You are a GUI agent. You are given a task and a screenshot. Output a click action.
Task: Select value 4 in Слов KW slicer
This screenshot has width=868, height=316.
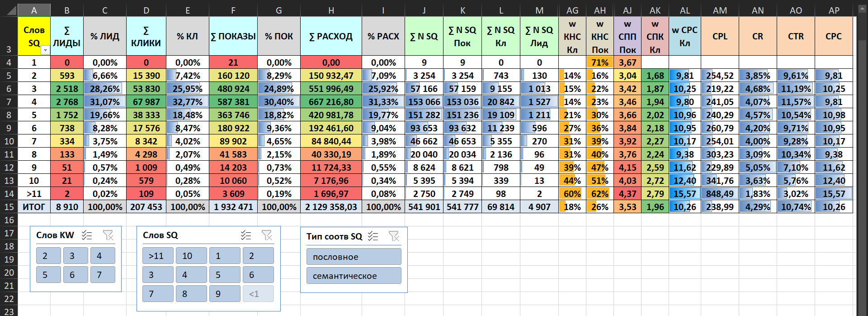[x=103, y=256]
